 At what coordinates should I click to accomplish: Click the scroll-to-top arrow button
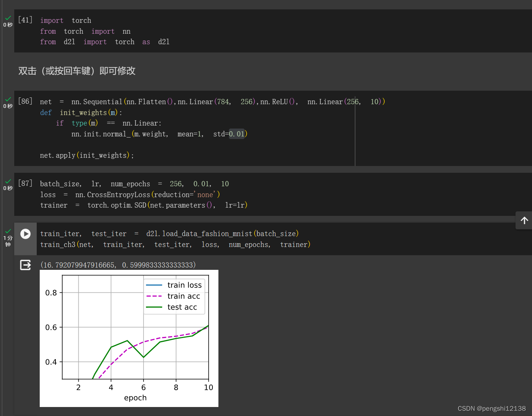tap(524, 220)
